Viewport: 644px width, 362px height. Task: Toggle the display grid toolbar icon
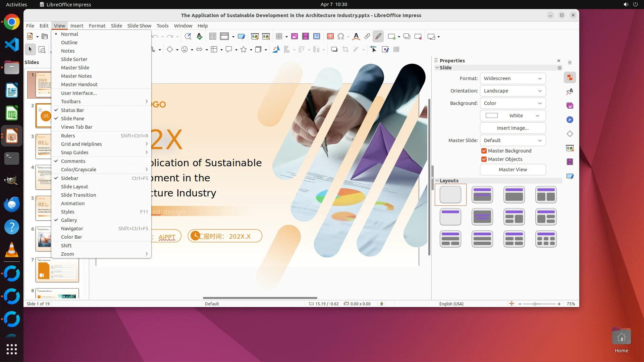212,37
